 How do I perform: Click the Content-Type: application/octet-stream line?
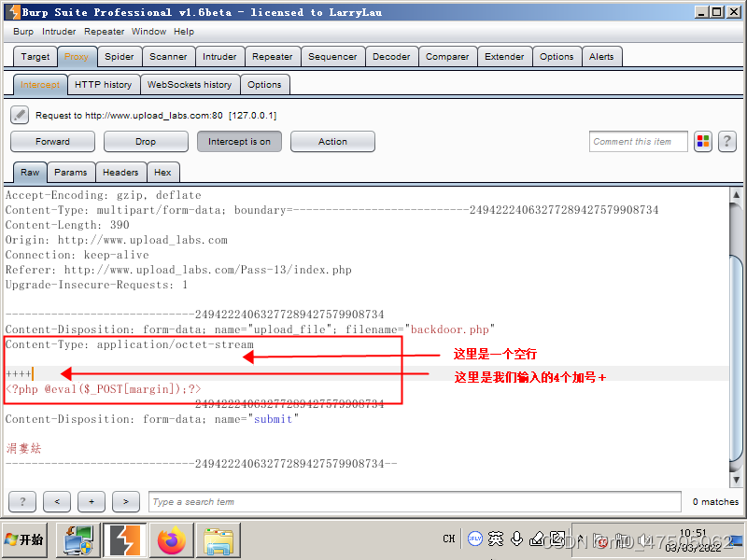[x=130, y=344]
